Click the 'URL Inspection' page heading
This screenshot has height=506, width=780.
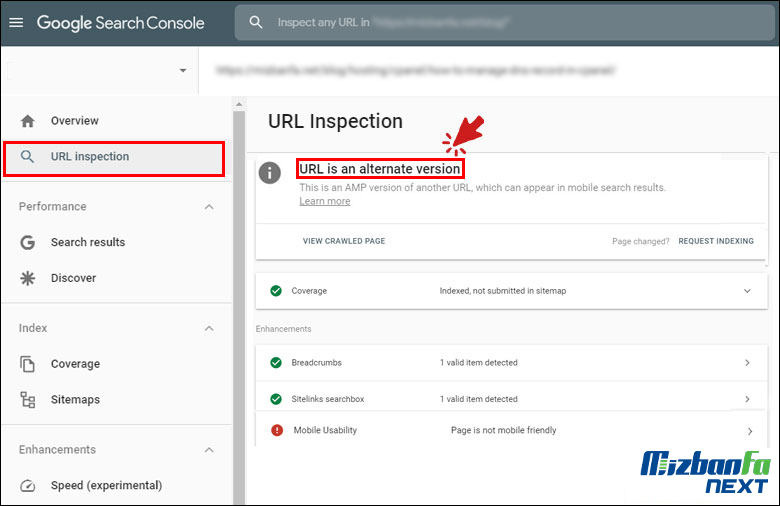[335, 121]
